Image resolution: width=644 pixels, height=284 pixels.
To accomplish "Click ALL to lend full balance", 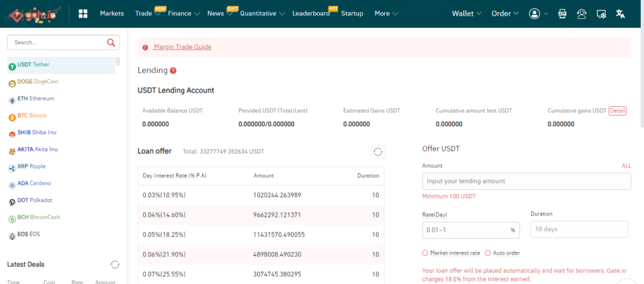I will coord(626,166).
